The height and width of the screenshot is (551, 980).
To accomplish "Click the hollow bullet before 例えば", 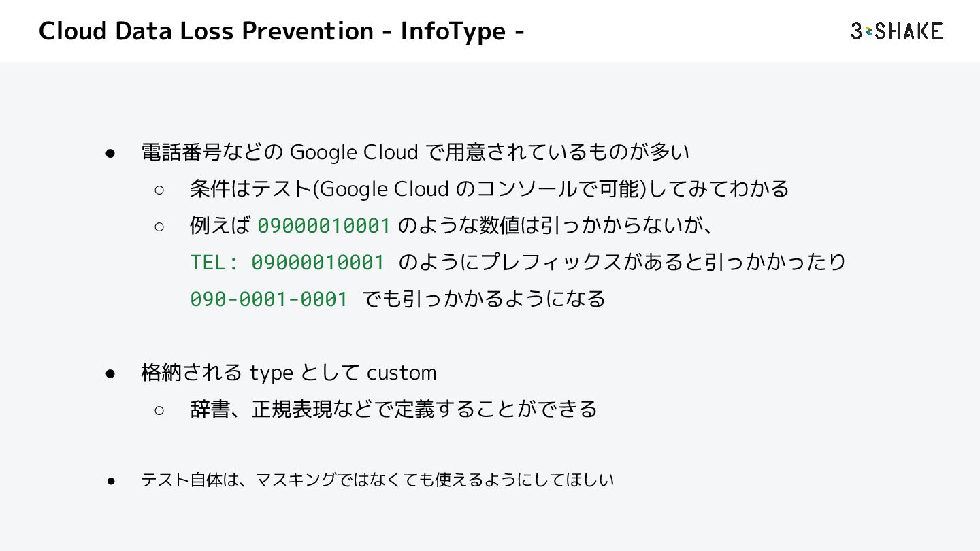I will pyautogui.click(x=159, y=226).
